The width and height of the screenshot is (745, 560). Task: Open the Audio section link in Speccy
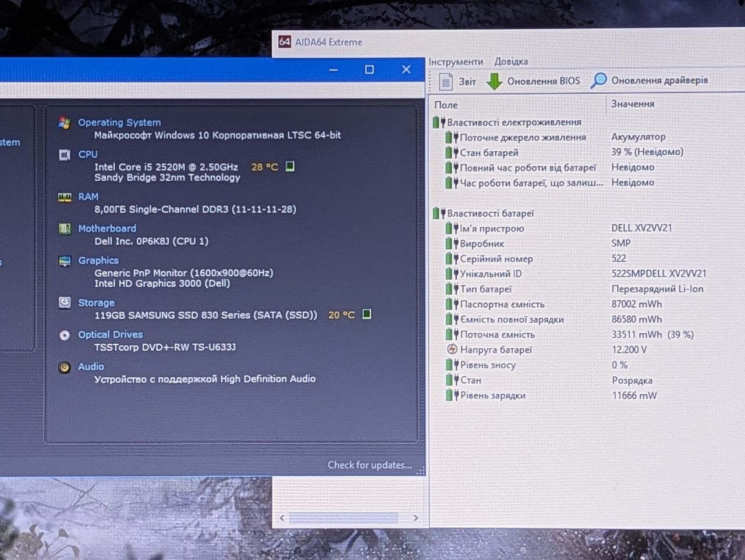click(x=91, y=367)
